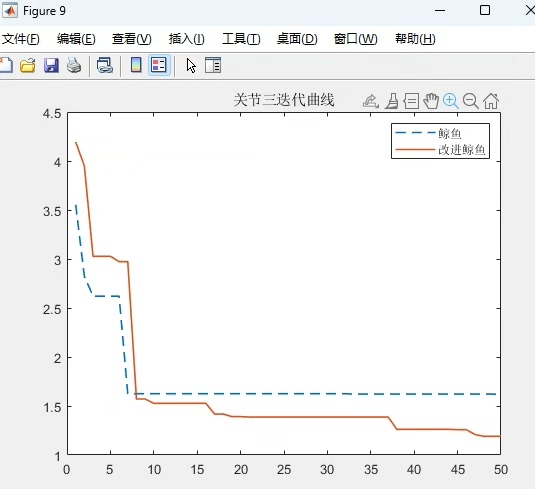Open the Property Inspector icon

tap(213, 65)
